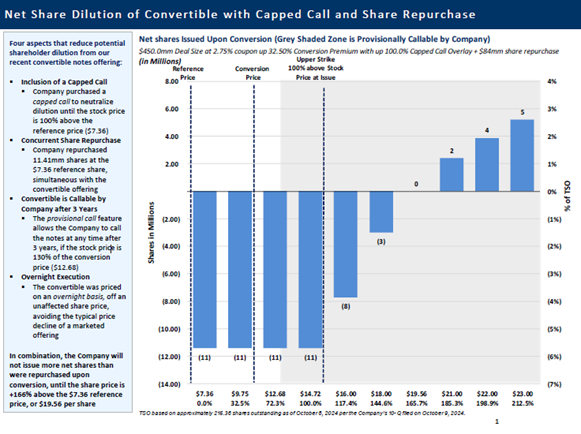Select the % of TSO axis label
This screenshot has height=434, width=581.
tap(567, 196)
